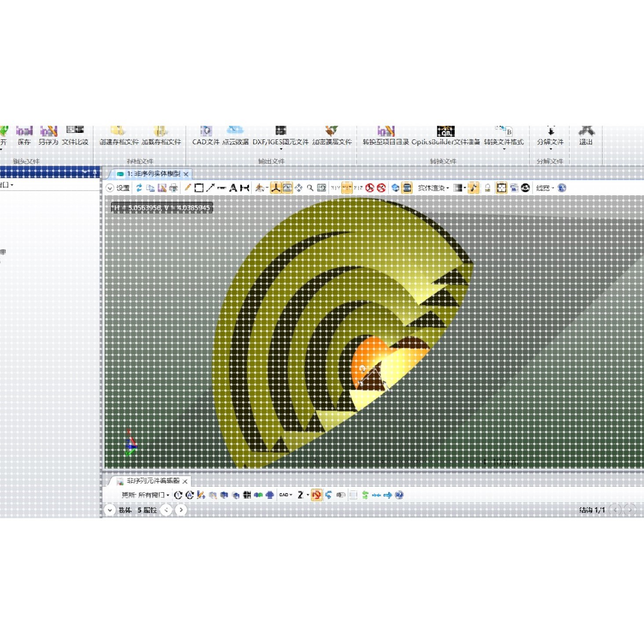This screenshot has width=644, height=644.
Task: Switch view to the X|Z plane
Action: pyautogui.click(x=359, y=188)
